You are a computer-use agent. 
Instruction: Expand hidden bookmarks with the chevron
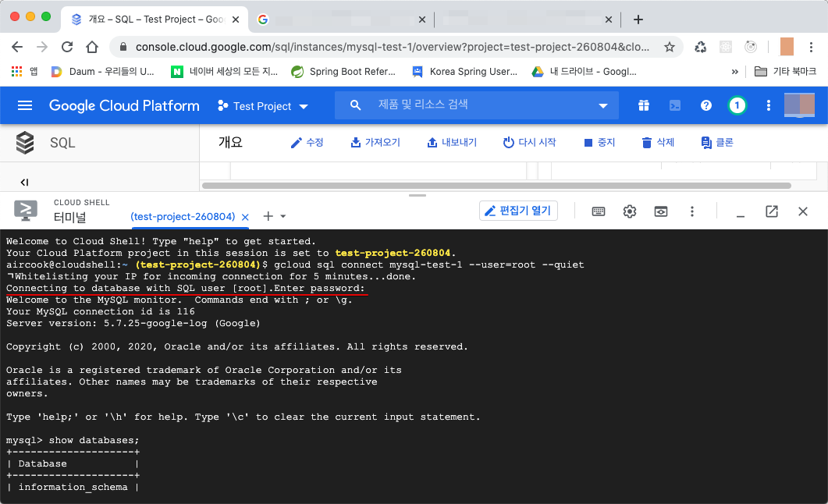[734, 72]
